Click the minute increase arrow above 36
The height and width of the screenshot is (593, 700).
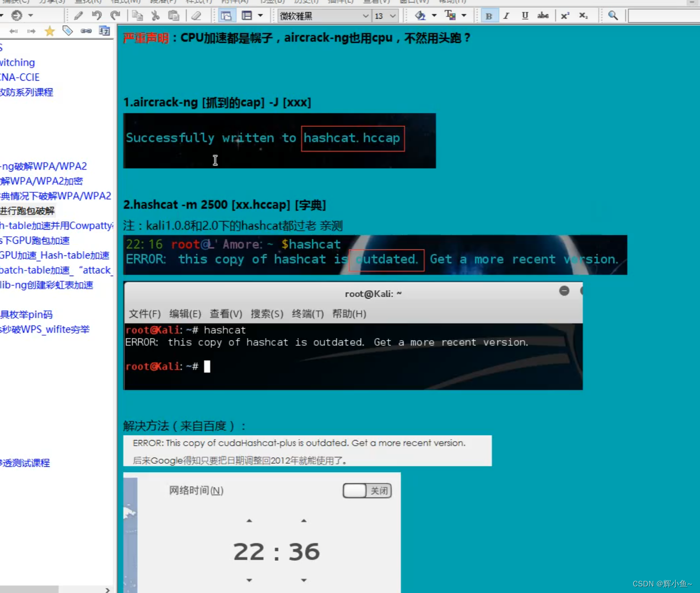coord(304,521)
